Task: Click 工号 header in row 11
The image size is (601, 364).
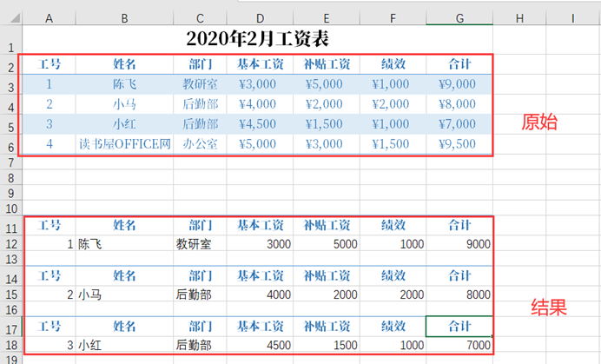Action: point(49,225)
